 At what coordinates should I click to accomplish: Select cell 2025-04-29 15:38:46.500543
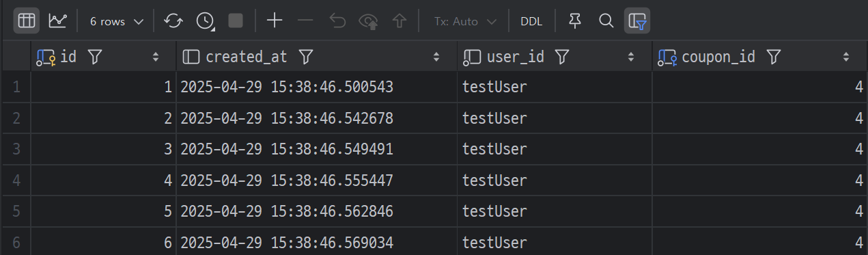click(x=317, y=87)
